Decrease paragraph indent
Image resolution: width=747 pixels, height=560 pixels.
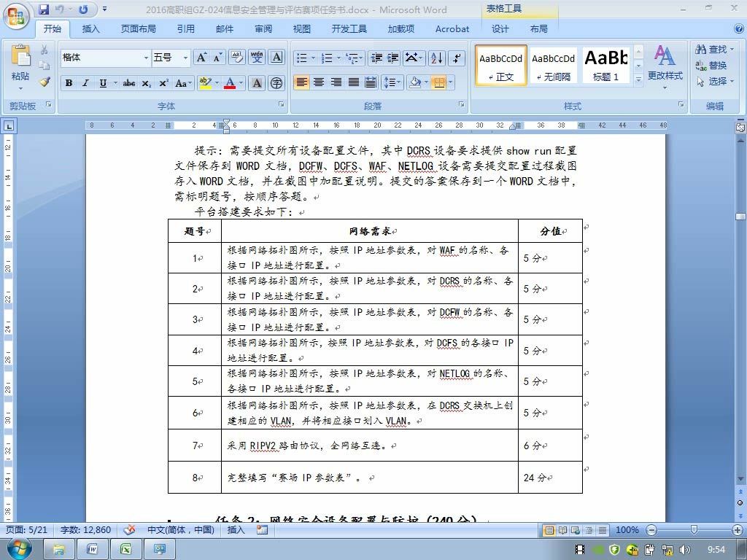pos(376,58)
